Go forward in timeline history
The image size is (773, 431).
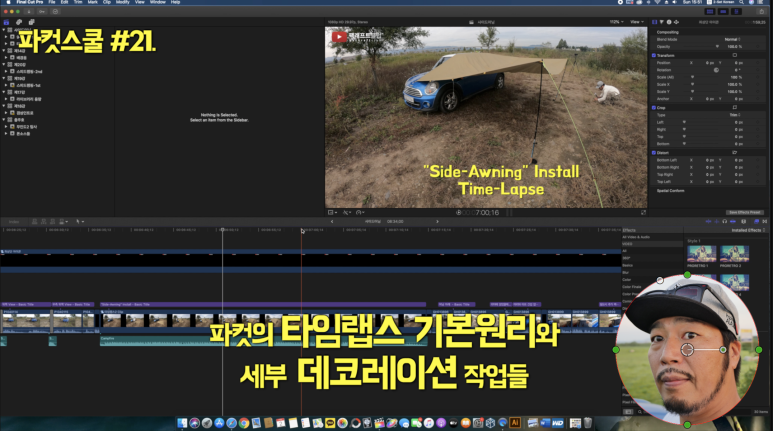(437, 222)
